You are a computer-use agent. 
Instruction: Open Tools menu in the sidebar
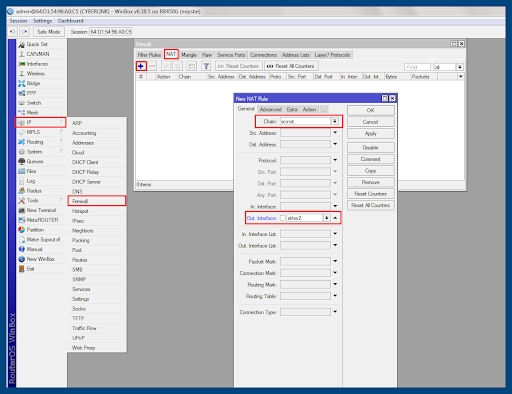point(40,200)
